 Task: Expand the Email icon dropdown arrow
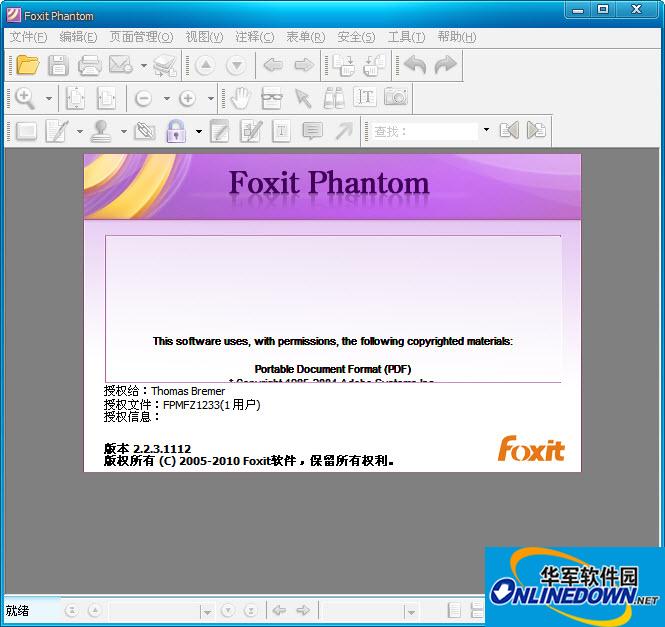(144, 66)
